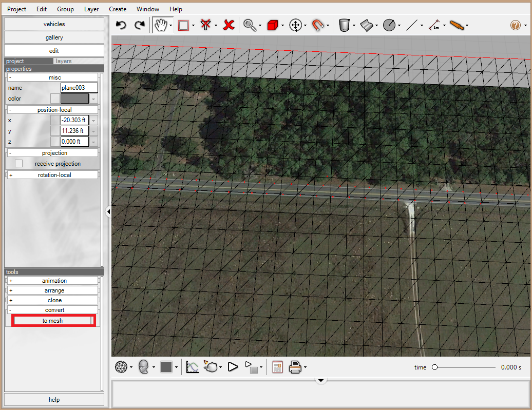Image resolution: width=532 pixels, height=410 pixels.
Task: Click the orange tool icon near help
Action: click(457, 25)
